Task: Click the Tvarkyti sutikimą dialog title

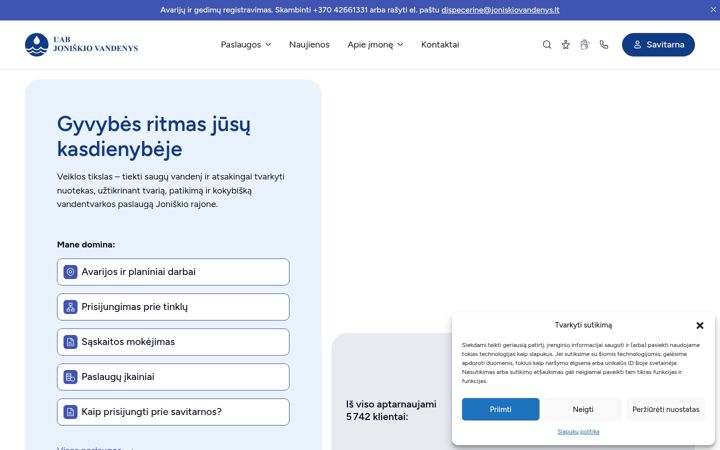Action: click(x=583, y=325)
